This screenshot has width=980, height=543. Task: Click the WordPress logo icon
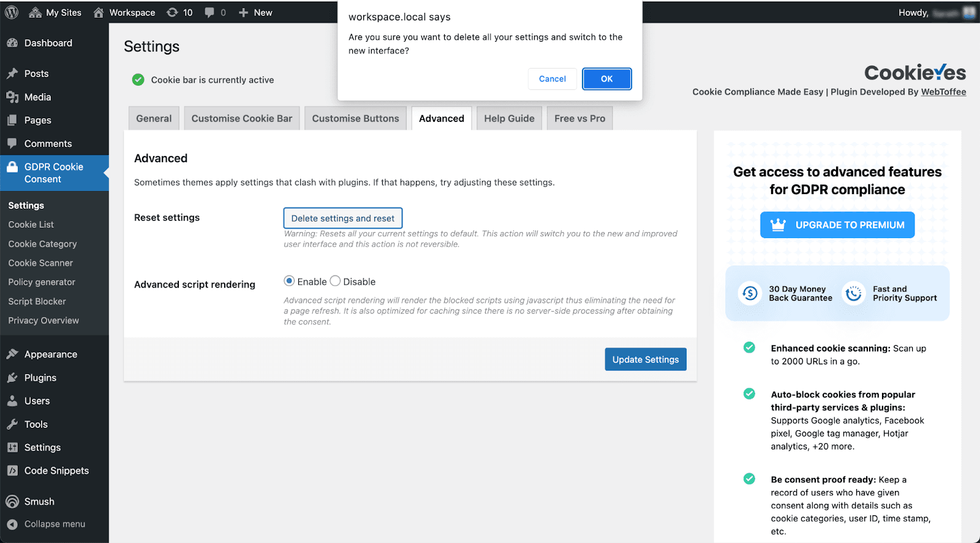pos(12,12)
